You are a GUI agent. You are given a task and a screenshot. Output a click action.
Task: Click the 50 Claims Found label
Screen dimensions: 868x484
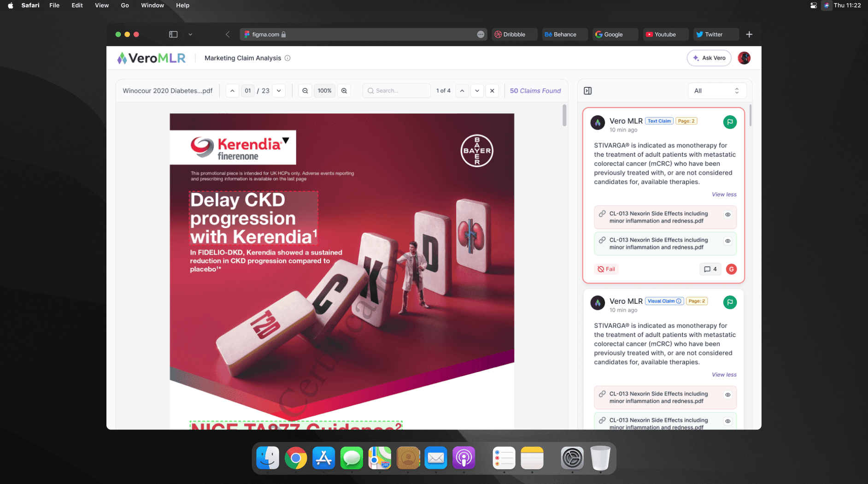[535, 91]
